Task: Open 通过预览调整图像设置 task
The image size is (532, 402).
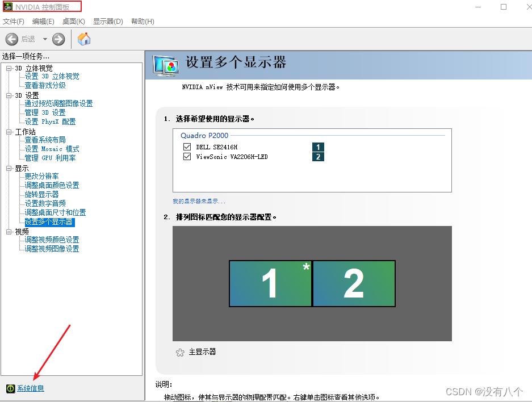Action: pyautogui.click(x=58, y=103)
